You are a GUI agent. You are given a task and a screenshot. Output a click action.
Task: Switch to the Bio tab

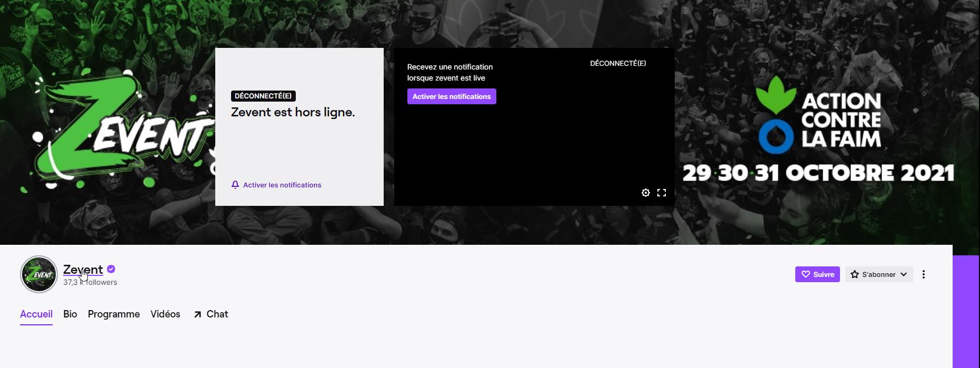70,314
